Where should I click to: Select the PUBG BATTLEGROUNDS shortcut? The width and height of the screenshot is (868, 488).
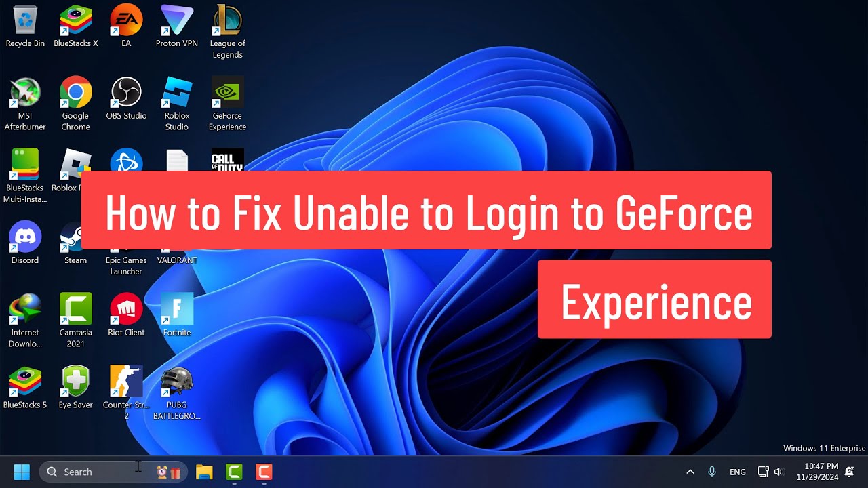click(x=177, y=393)
